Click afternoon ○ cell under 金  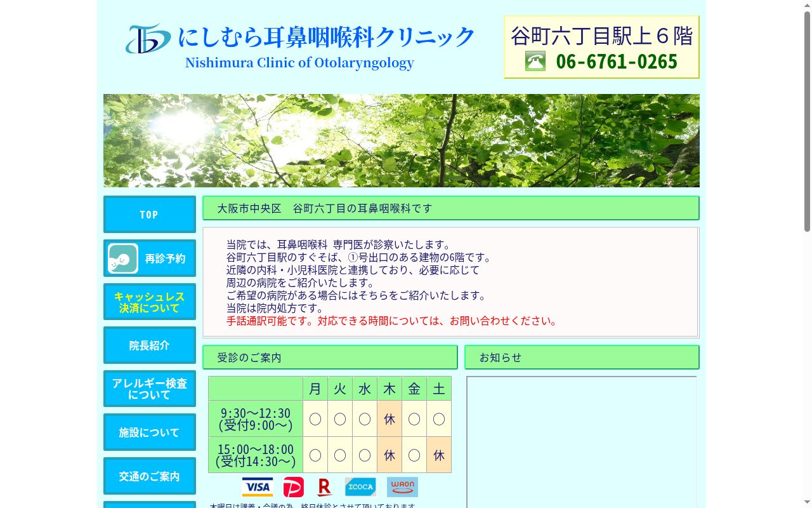click(x=414, y=455)
